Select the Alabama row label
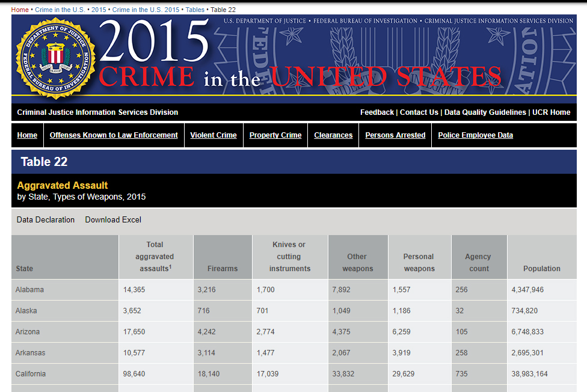 pos(29,290)
